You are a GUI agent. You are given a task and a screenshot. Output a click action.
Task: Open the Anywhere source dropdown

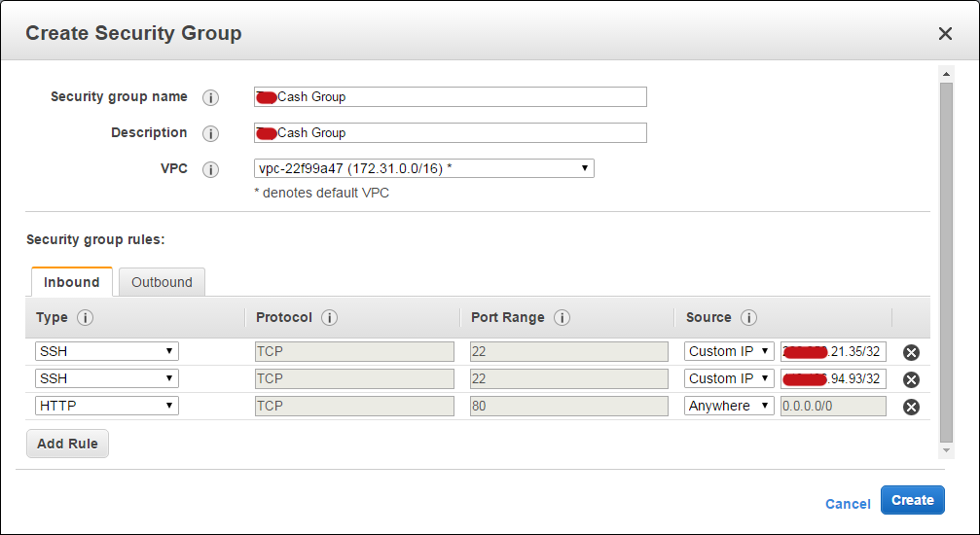click(729, 406)
